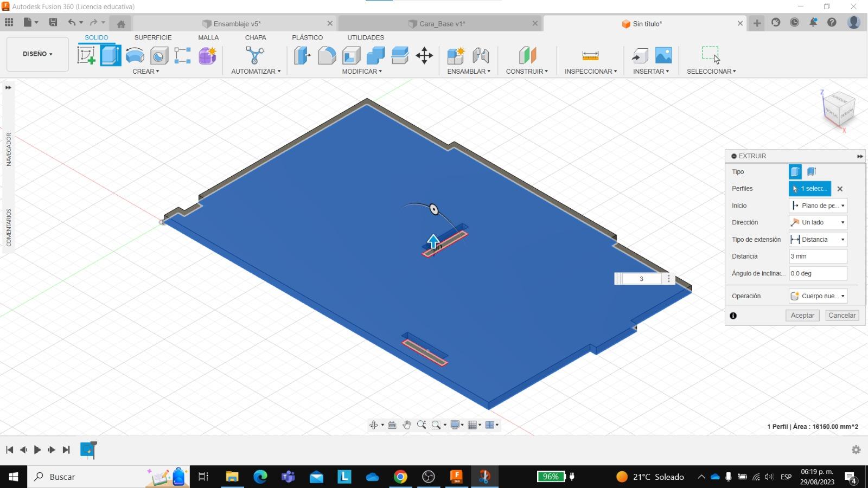Expand the CONSTRUIR menu
This screenshot has height=488, width=868.
point(527,72)
